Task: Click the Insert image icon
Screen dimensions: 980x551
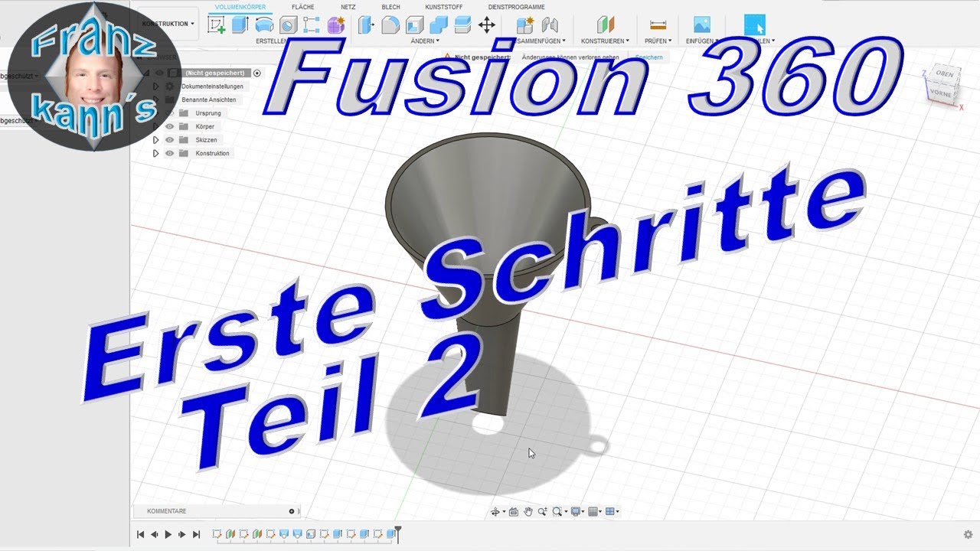Action: [701, 24]
